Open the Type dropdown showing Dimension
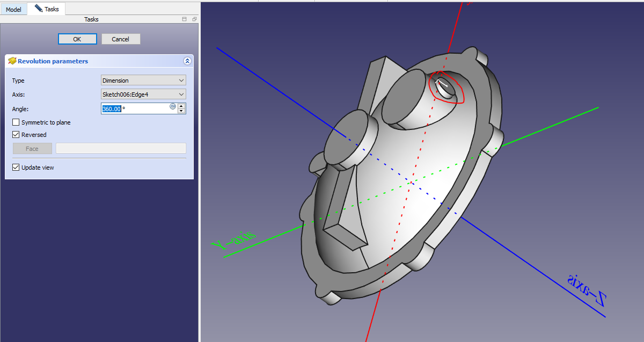Viewport: 644px width, 342px height. pos(143,81)
